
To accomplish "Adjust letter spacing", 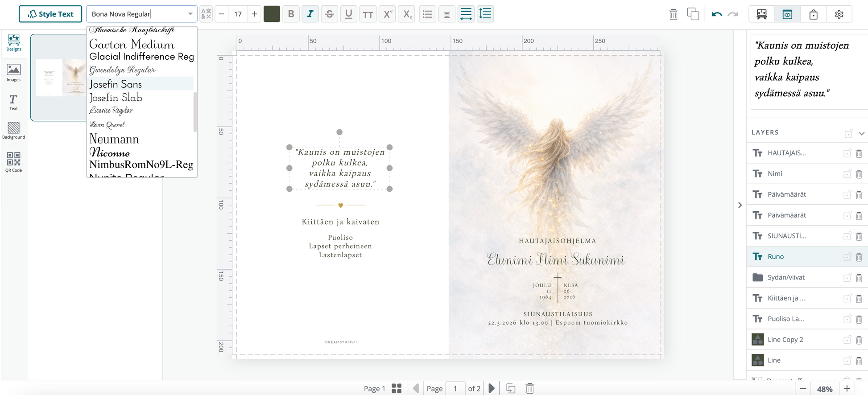I will tap(466, 14).
